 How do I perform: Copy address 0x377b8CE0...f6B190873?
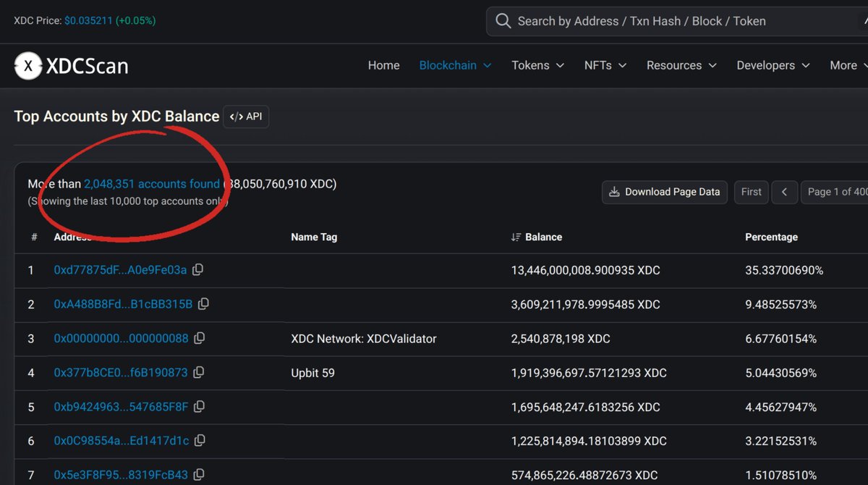click(198, 372)
